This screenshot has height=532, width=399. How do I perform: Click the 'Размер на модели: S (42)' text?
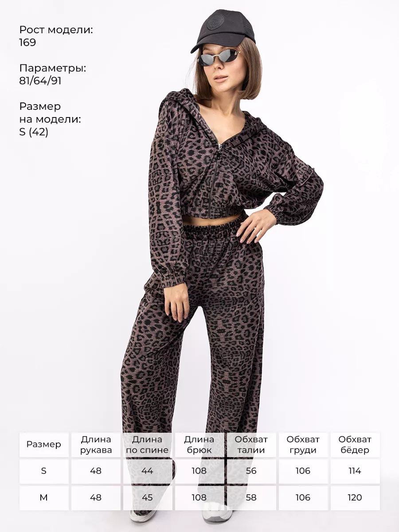[50, 119]
